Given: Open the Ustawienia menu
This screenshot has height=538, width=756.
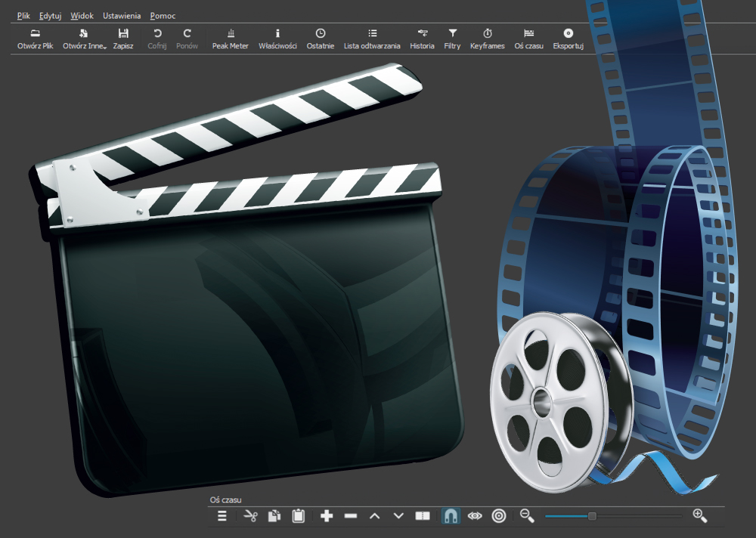Looking at the screenshot, I should click(x=121, y=16).
